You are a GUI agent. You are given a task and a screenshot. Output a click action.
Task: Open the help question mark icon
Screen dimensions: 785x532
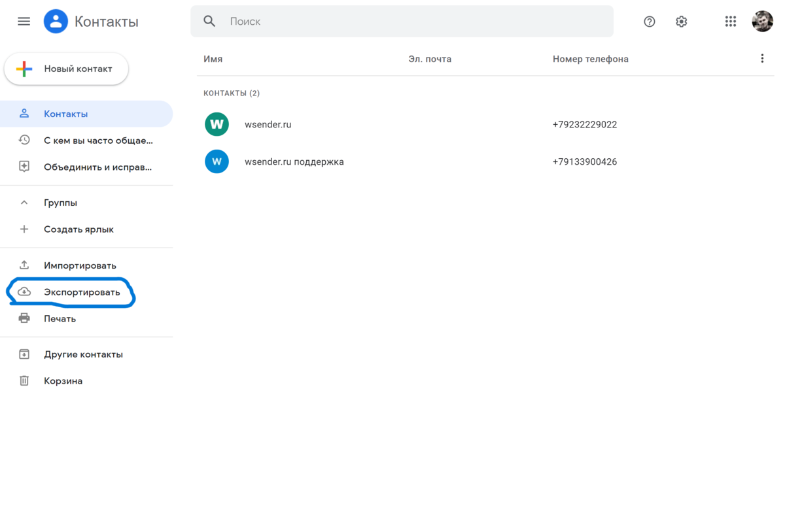650,22
